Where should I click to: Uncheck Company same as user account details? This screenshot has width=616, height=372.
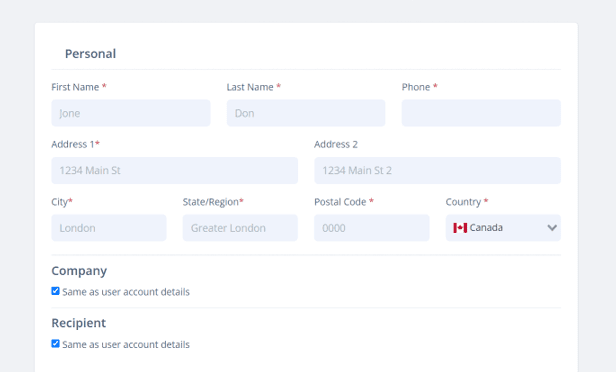coord(55,291)
